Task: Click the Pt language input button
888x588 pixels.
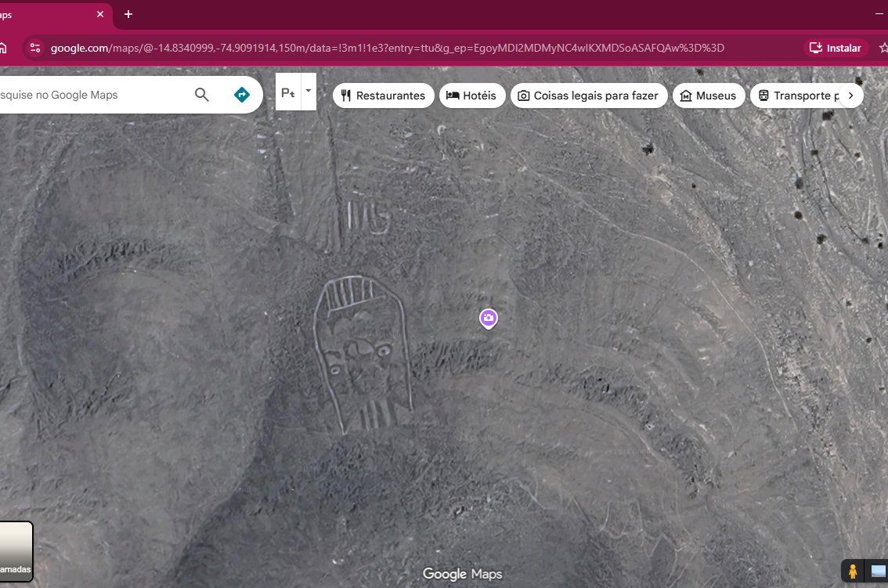Action: [288, 92]
